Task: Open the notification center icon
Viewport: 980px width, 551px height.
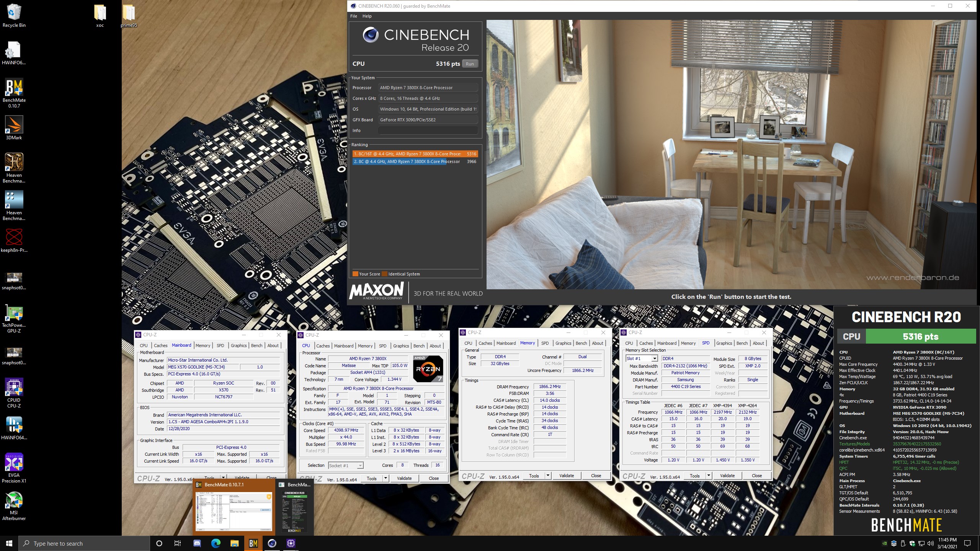Action: tap(967, 543)
